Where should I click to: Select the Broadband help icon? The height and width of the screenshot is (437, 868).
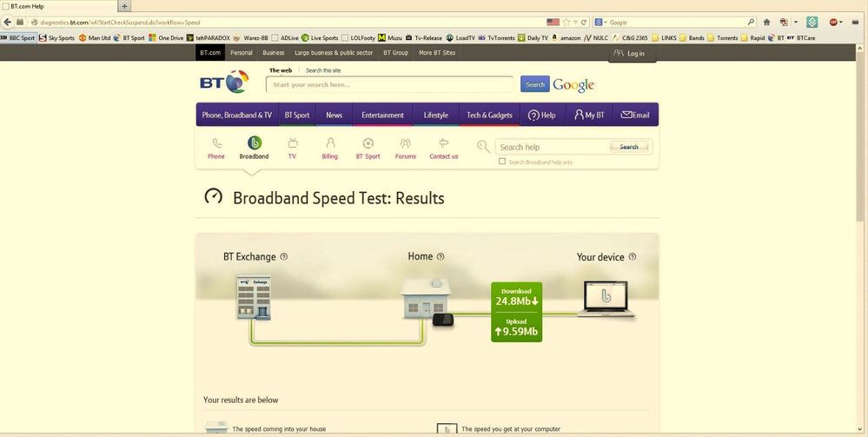pyautogui.click(x=254, y=143)
